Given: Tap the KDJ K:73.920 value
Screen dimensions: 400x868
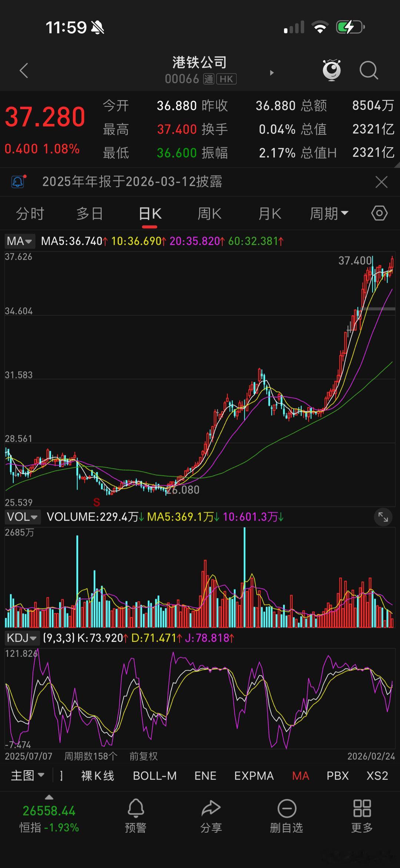Looking at the screenshot, I should coord(103,638).
